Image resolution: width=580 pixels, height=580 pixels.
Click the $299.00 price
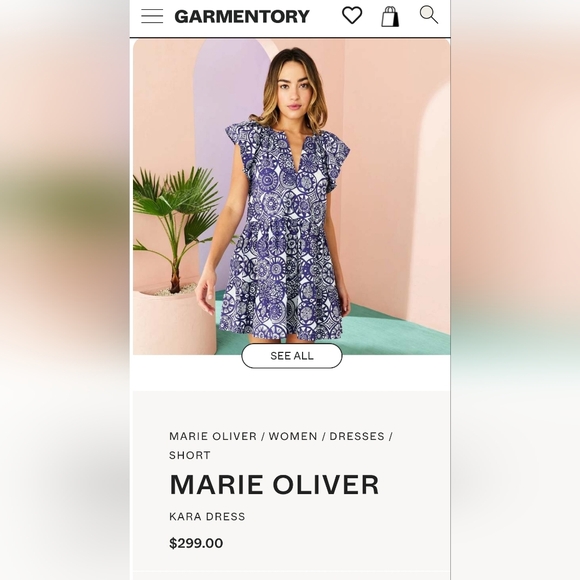196,543
